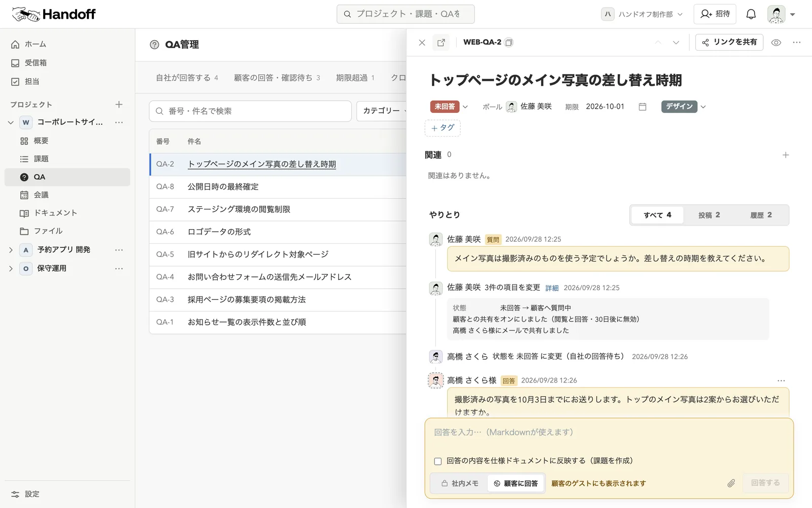
Task: Open the detail panel more-options menu
Action: click(797, 43)
